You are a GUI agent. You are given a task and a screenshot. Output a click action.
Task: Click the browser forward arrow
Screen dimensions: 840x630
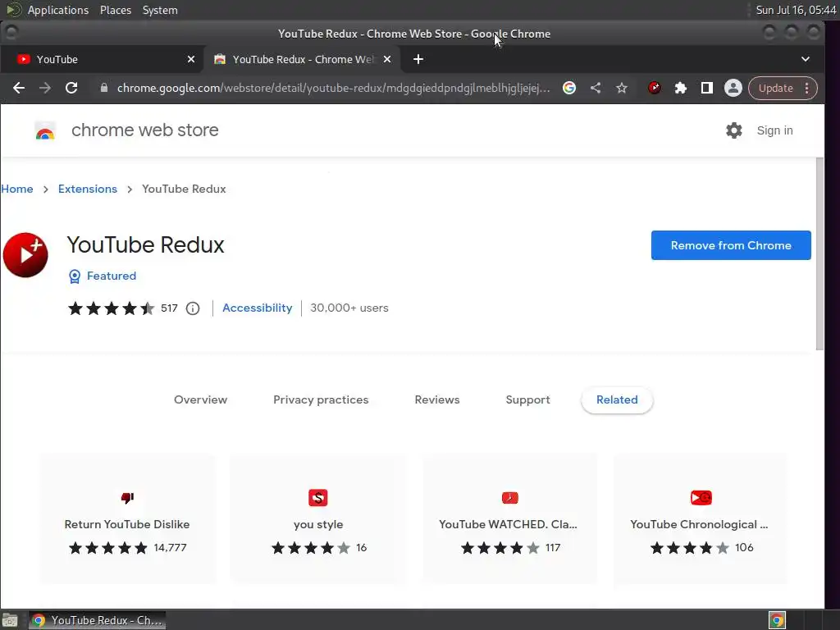point(45,88)
